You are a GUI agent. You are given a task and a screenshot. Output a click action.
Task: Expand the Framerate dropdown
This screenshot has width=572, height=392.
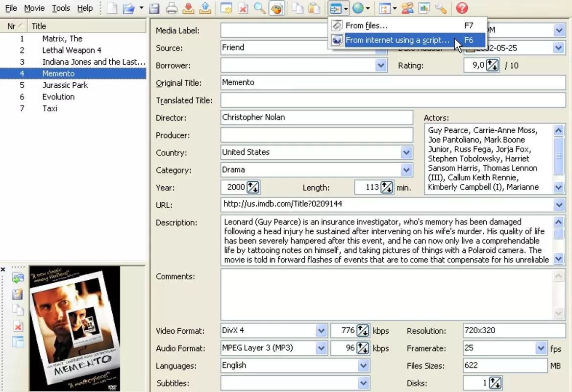pos(541,348)
